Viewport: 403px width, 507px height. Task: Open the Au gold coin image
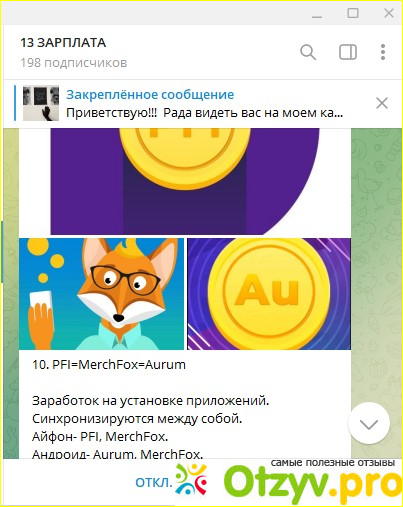[x=269, y=294]
